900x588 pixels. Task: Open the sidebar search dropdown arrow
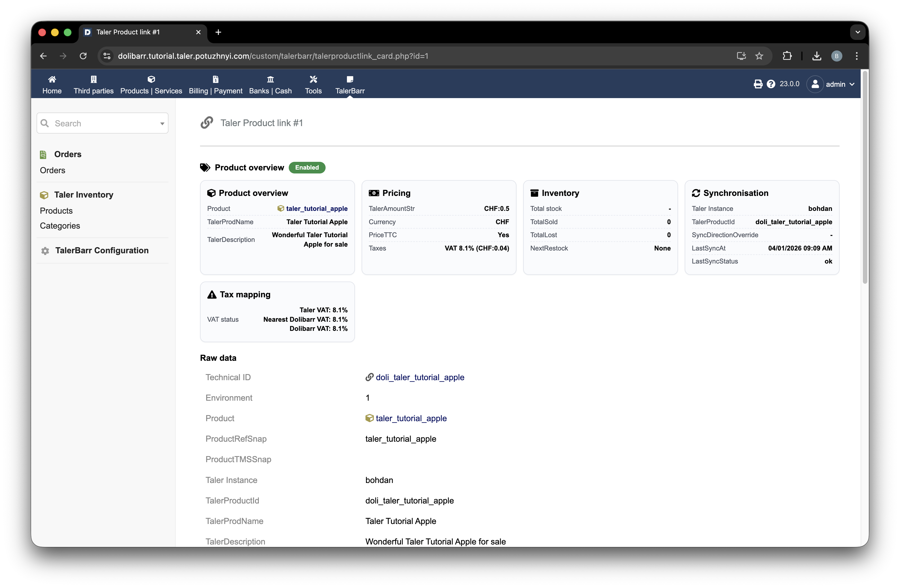click(162, 124)
